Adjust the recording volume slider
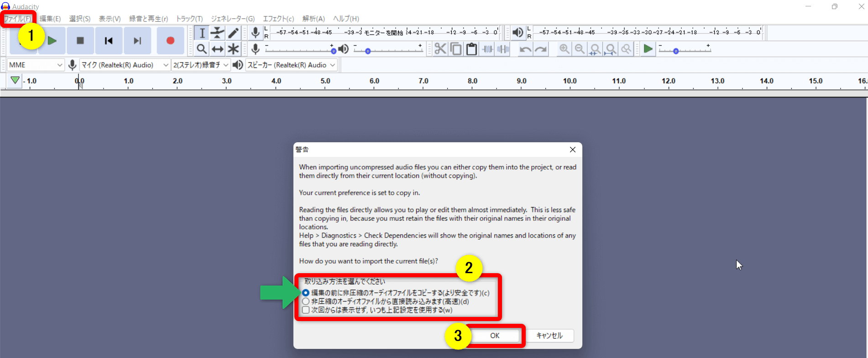868x358 pixels. coord(299,49)
